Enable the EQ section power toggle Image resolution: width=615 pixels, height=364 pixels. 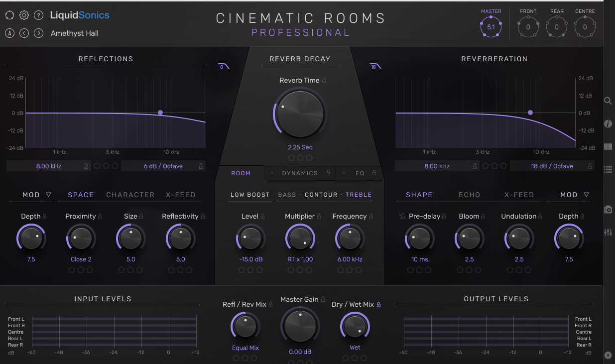344,173
